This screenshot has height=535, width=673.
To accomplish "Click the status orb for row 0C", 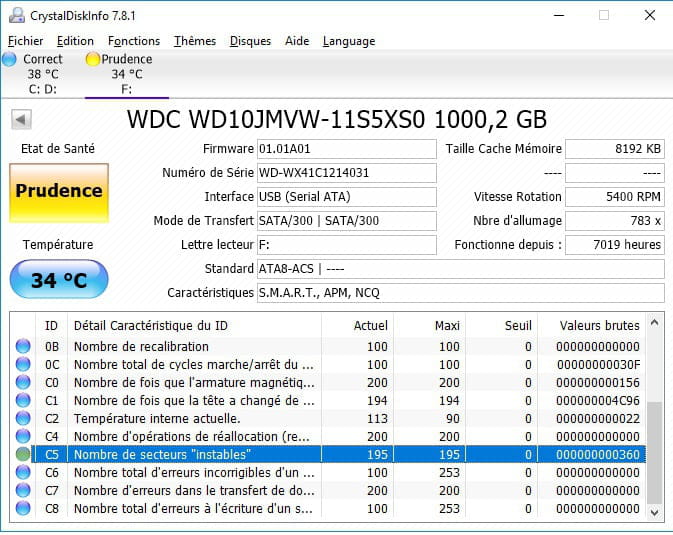I will (x=23, y=364).
